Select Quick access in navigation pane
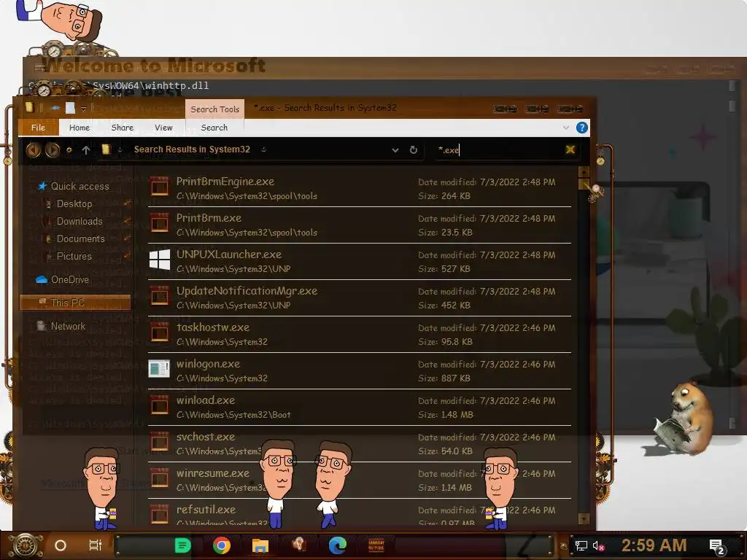 80,186
